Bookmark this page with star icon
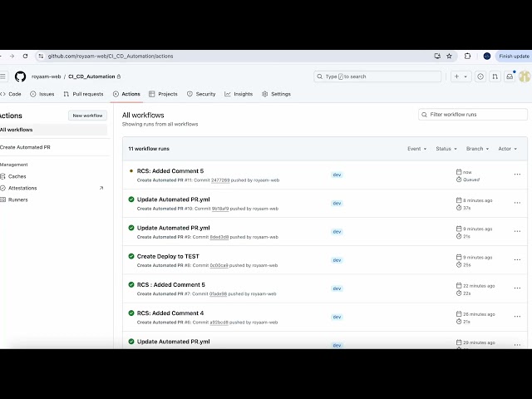532x399 pixels. [449, 56]
